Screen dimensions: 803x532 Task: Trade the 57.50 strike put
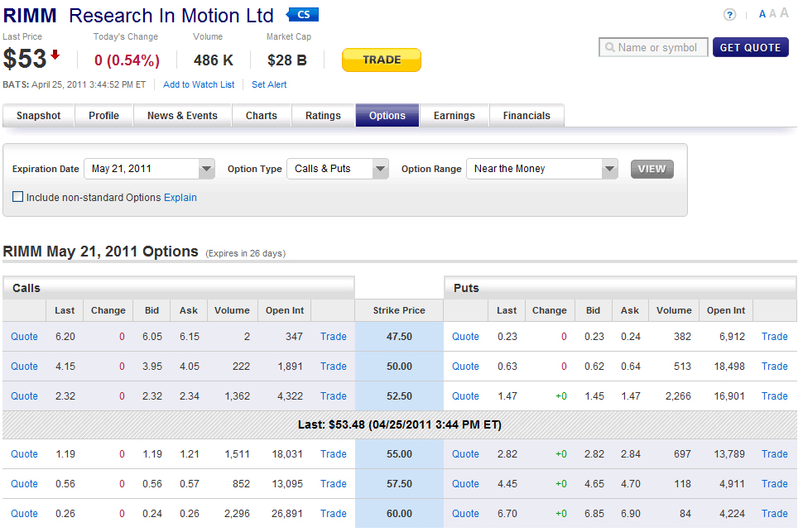774,483
